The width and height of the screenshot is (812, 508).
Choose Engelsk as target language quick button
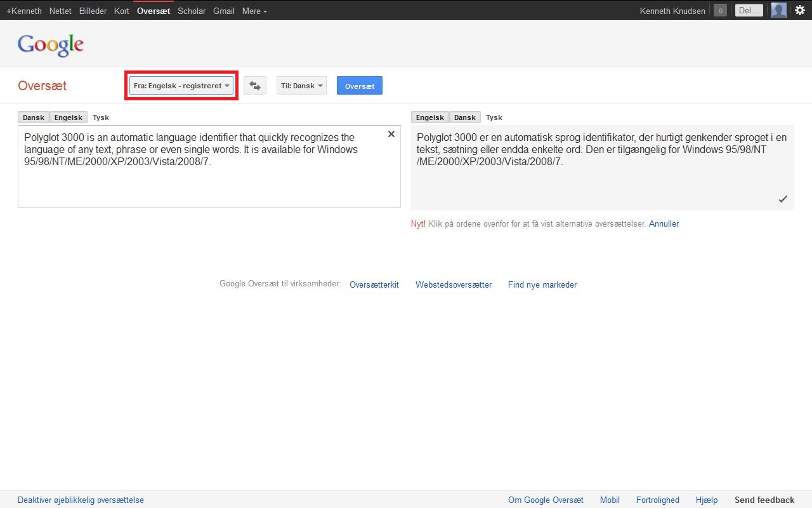429,117
